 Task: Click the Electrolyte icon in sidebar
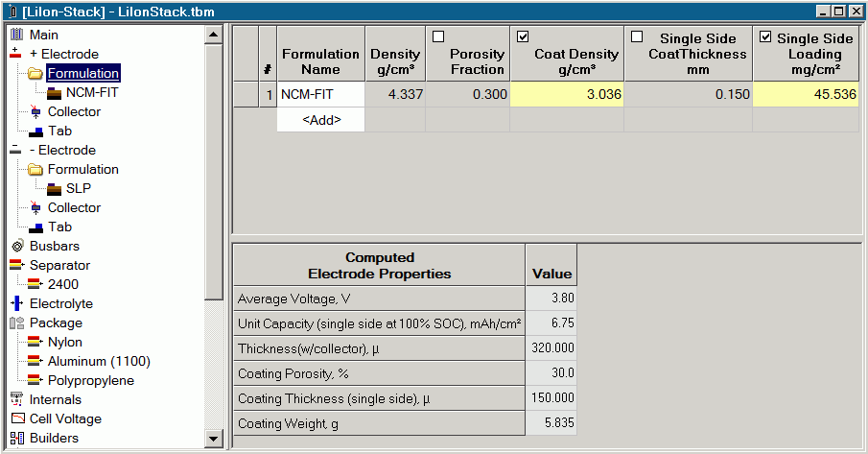pyautogui.click(x=16, y=303)
